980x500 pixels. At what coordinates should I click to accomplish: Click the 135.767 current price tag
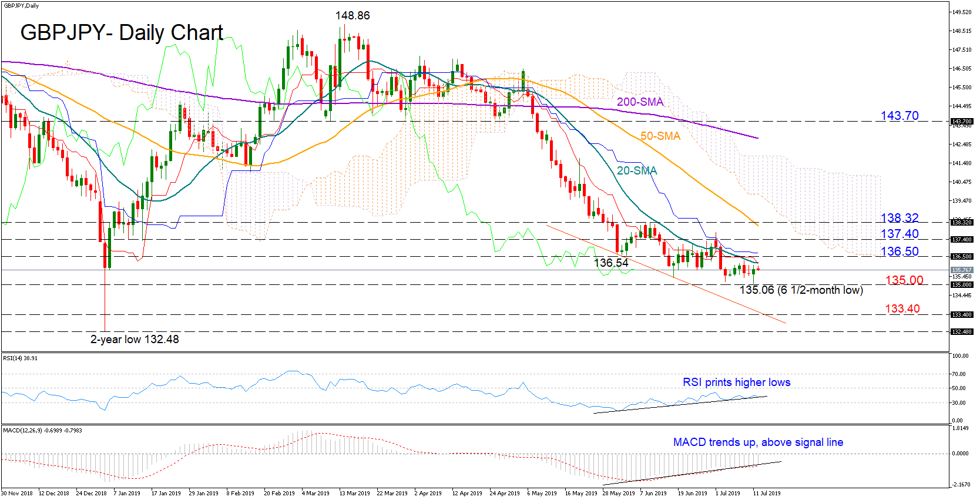(962, 270)
